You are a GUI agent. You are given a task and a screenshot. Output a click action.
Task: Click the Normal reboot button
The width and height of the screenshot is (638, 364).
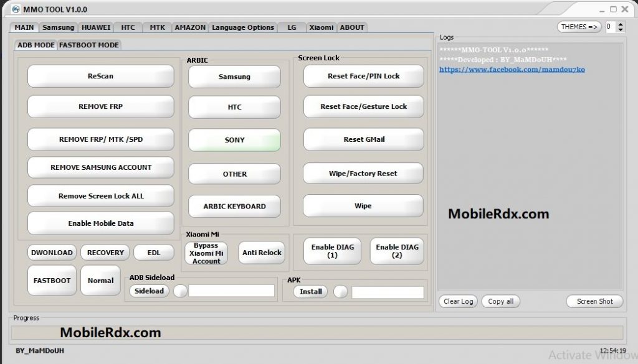tap(100, 281)
